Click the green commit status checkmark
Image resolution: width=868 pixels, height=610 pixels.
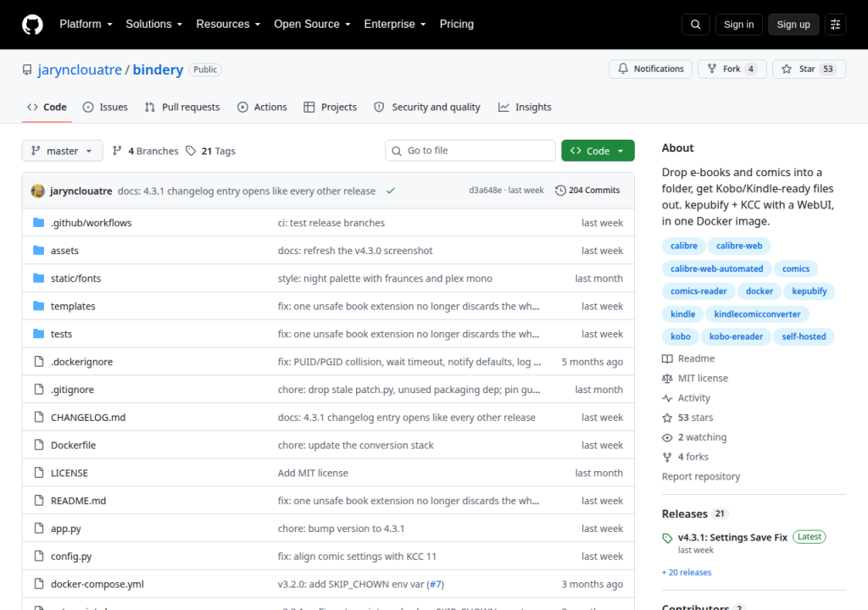click(x=391, y=191)
